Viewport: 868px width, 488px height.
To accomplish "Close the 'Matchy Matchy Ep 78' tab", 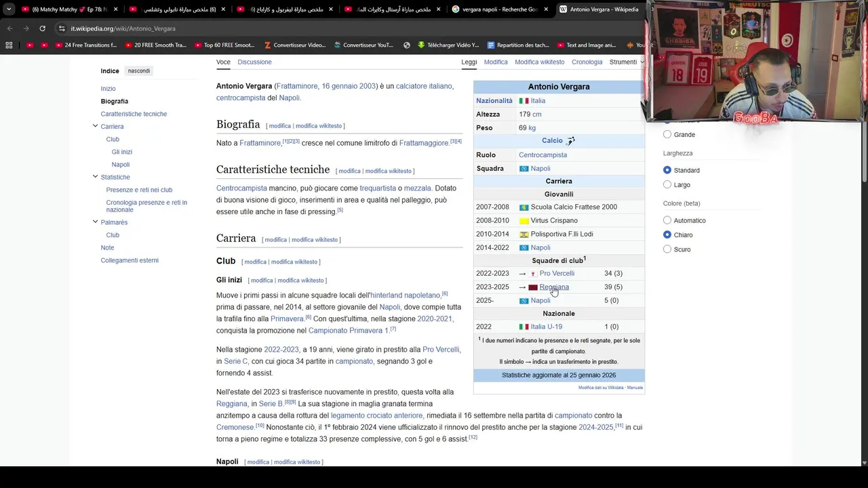I will point(115,9).
